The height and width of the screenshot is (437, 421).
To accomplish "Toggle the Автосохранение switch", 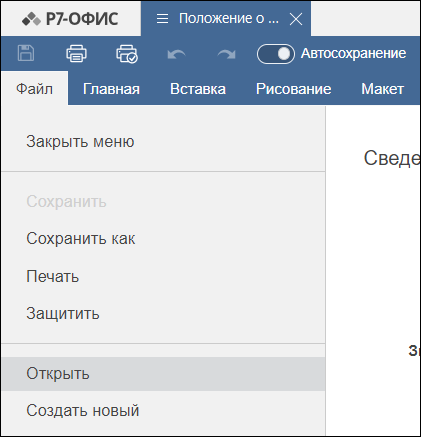I will [276, 54].
